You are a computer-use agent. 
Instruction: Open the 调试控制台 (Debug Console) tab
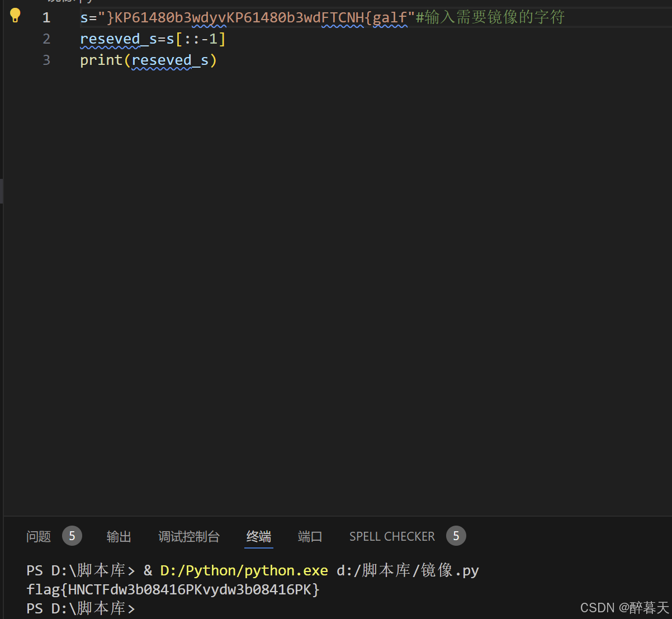pos(189,536)
